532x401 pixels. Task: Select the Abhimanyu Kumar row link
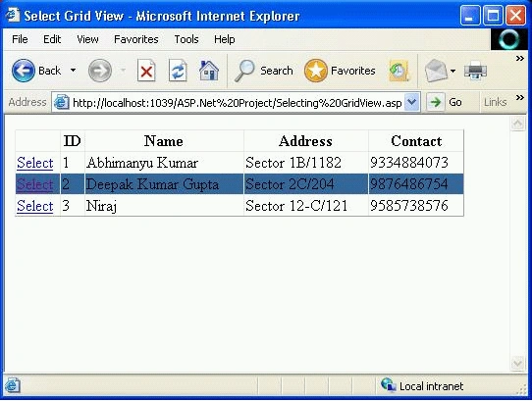(x=35, y=163)
